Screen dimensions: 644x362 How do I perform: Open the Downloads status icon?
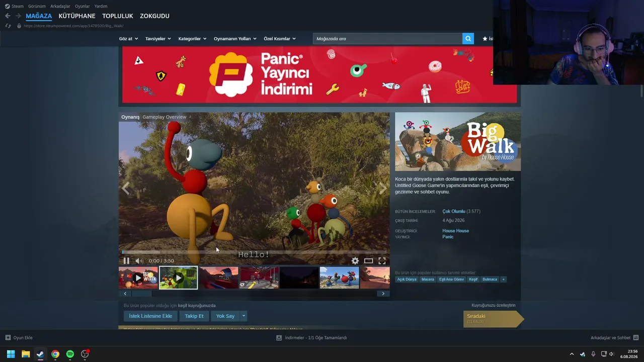tap(279, 338)
